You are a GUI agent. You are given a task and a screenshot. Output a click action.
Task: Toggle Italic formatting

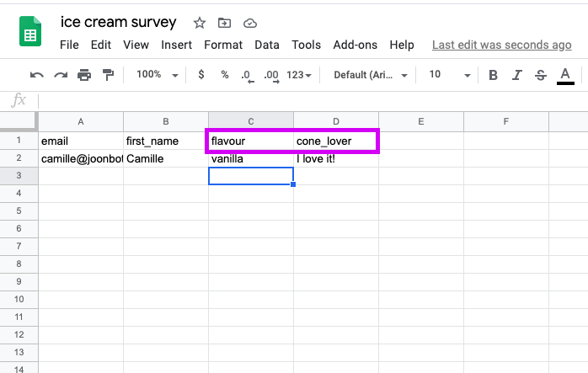coord(517,75)
